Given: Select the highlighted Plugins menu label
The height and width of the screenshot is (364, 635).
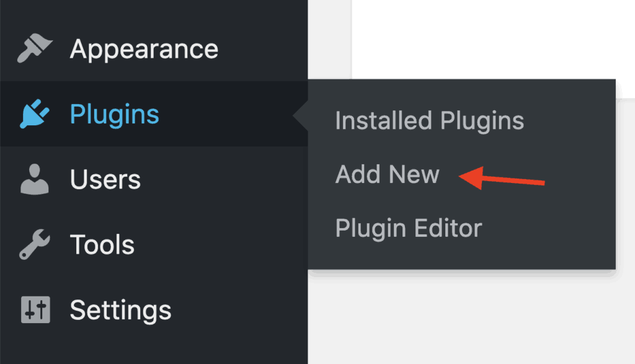Looking at the screenshot, I should tap(115, 115).
